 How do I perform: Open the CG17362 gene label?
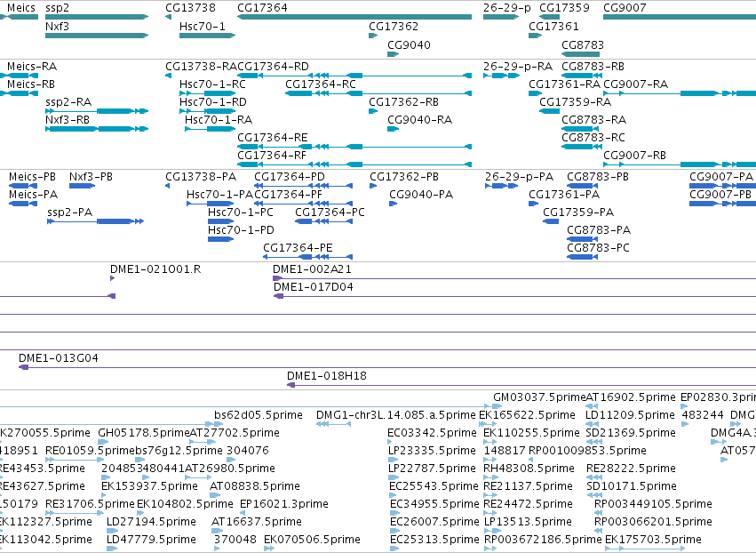pyautogui.click(x=394, y=26)
